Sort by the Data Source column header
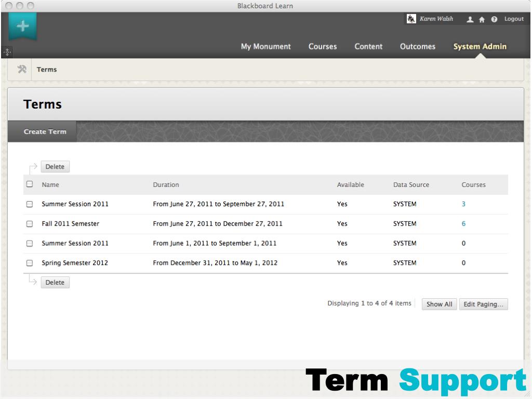This screenshot has height=399, width=532. 411,184
